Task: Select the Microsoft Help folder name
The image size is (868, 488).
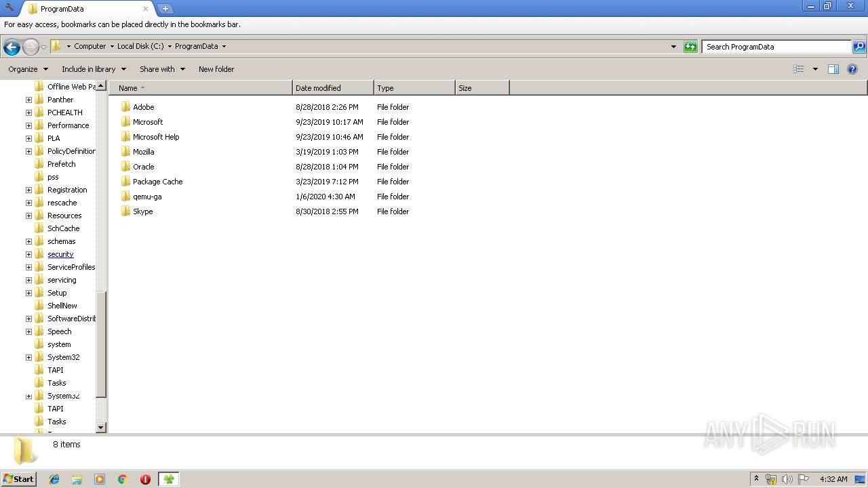Action: 156,137
